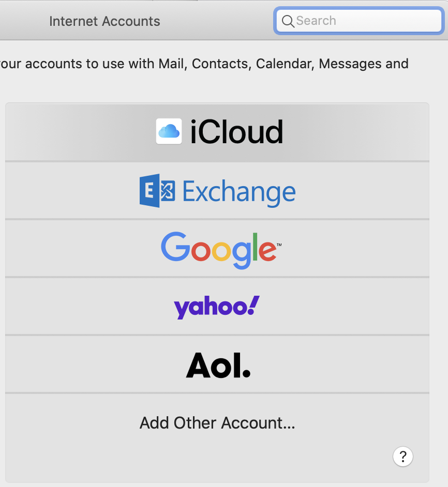Click the account description text above list
This screenshot has width=448, height=487.
207,64
